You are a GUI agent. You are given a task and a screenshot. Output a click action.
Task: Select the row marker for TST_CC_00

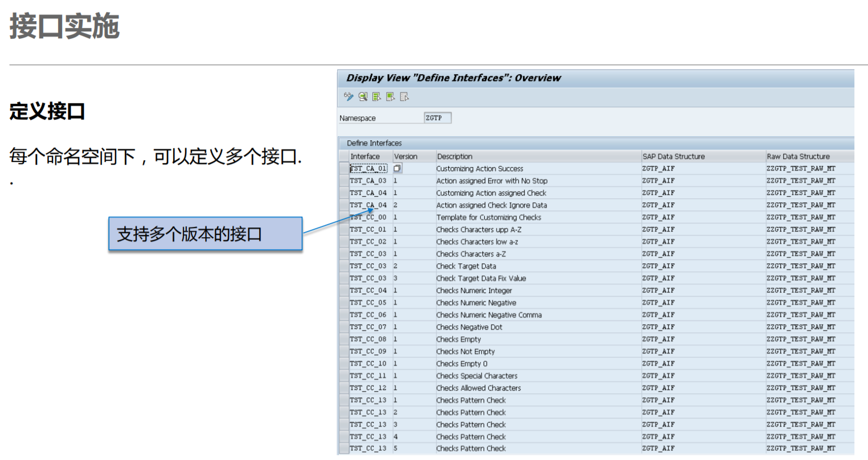[x=345, y=217]
